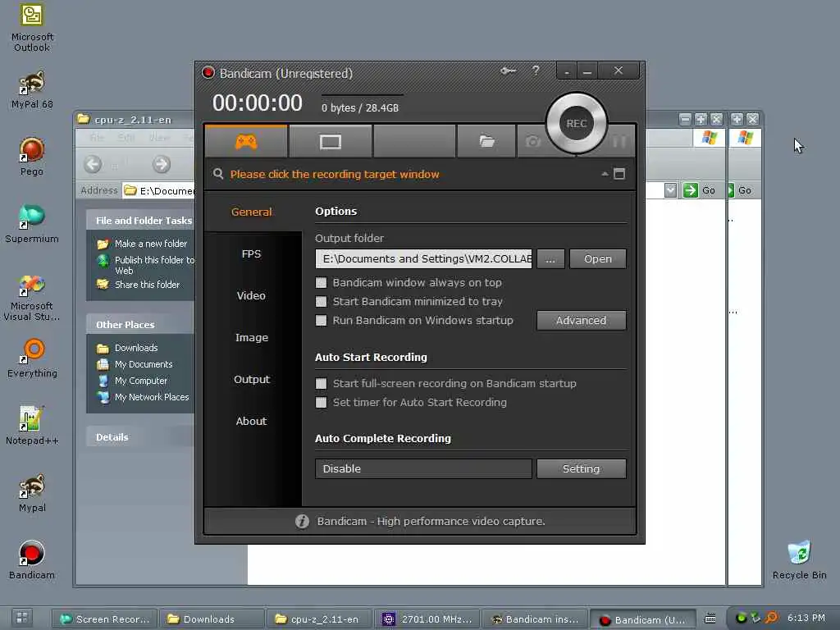Enable Start Bandicam minimized to tray

(x=321, y=301)
